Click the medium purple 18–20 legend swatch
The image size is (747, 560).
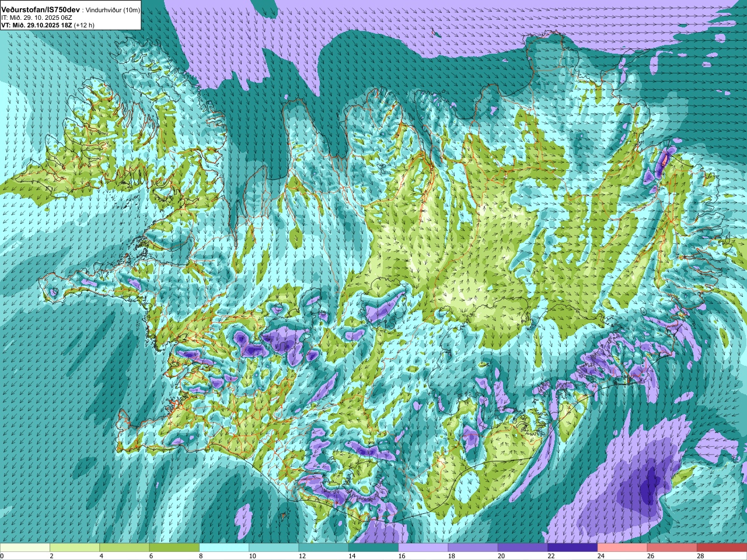coord(473,548)
